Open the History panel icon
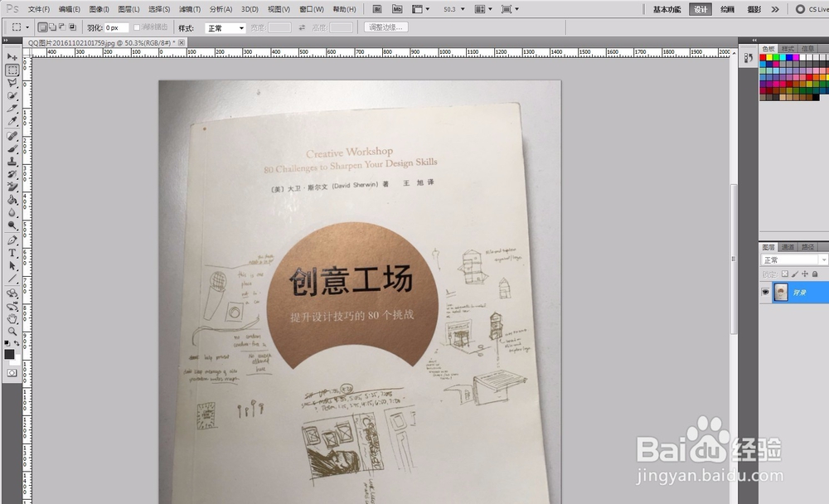The width and height of the screenshot is (829, 504). [748, 58]
